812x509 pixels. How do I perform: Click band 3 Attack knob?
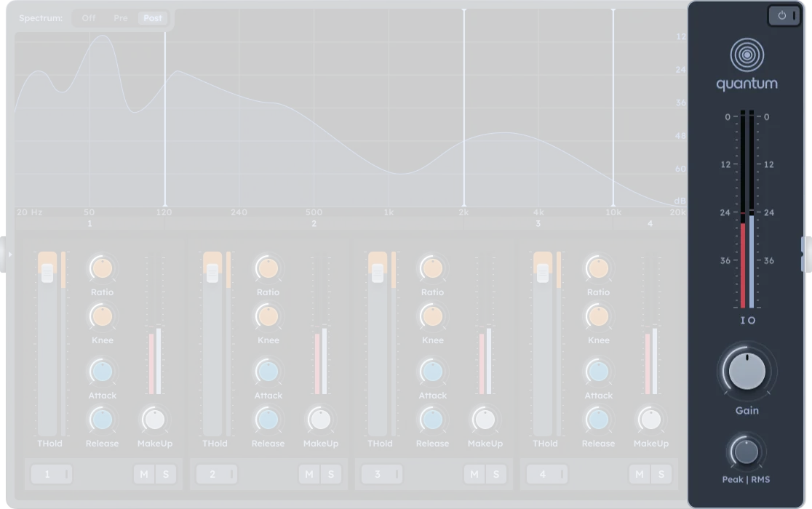click(x=433, y=372)
